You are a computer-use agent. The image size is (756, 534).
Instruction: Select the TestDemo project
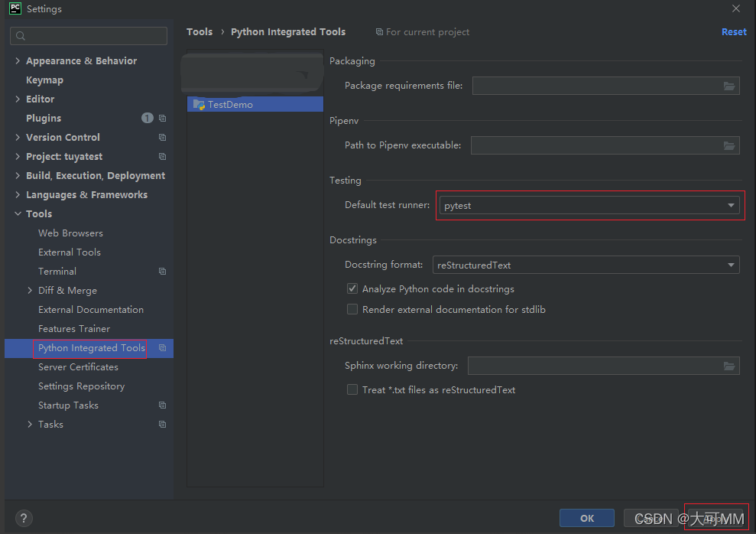255,104
